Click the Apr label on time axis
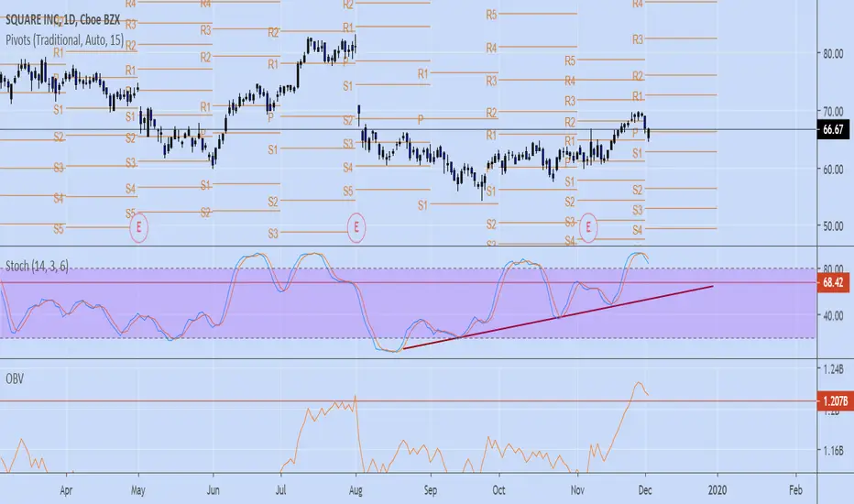The width and height of the screenshot is (854, 504). point(66,490)
